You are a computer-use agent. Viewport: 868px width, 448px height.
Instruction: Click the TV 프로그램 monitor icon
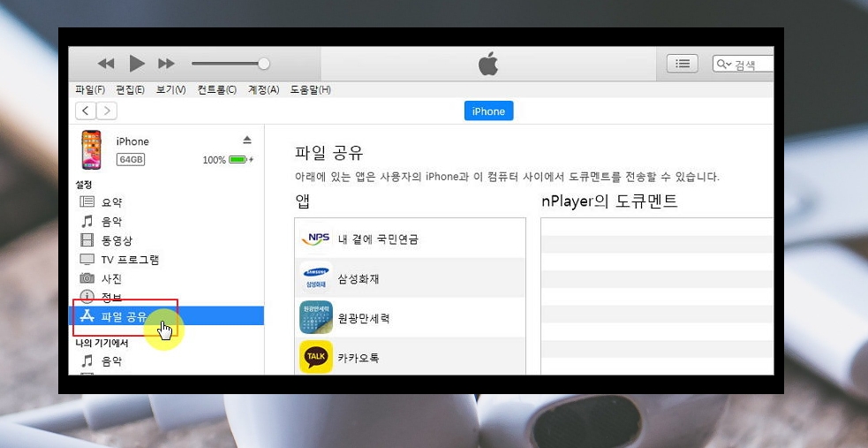pos(87,259)
